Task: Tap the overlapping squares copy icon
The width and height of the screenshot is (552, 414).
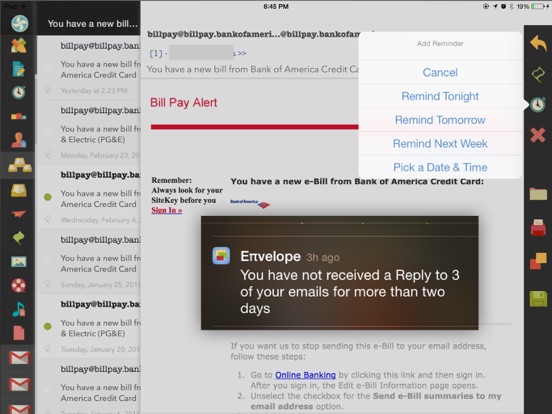Action: [538, 261]
